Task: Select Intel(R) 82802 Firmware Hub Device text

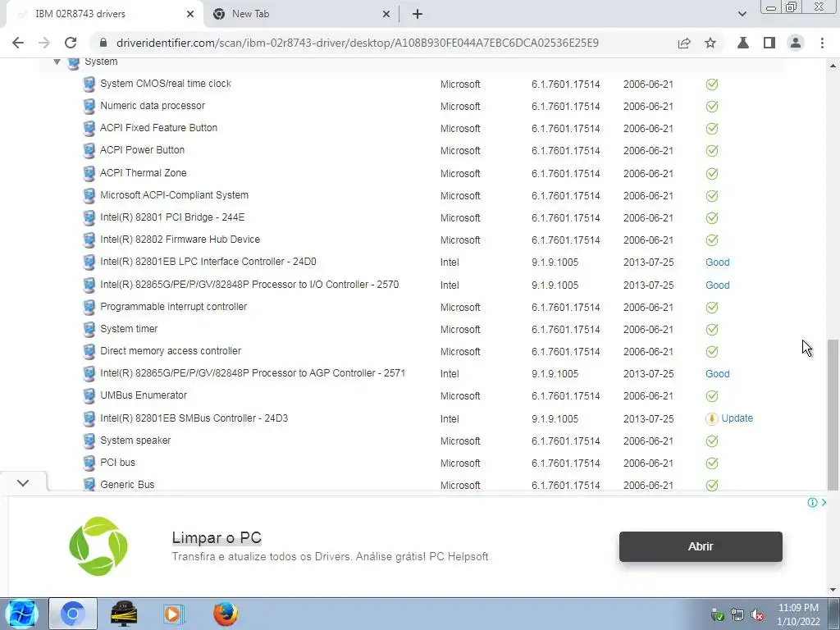Action: (x=180, y=240)
